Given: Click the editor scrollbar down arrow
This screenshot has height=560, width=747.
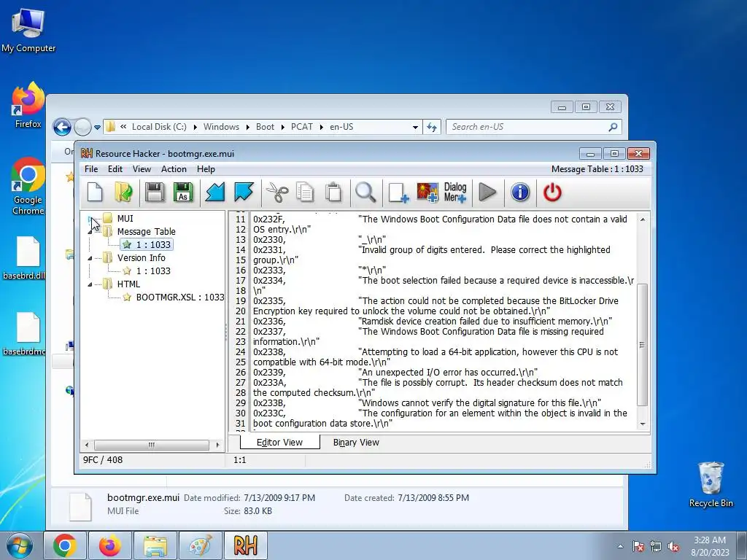Looking at the screenshot, I should coord(642,424).
